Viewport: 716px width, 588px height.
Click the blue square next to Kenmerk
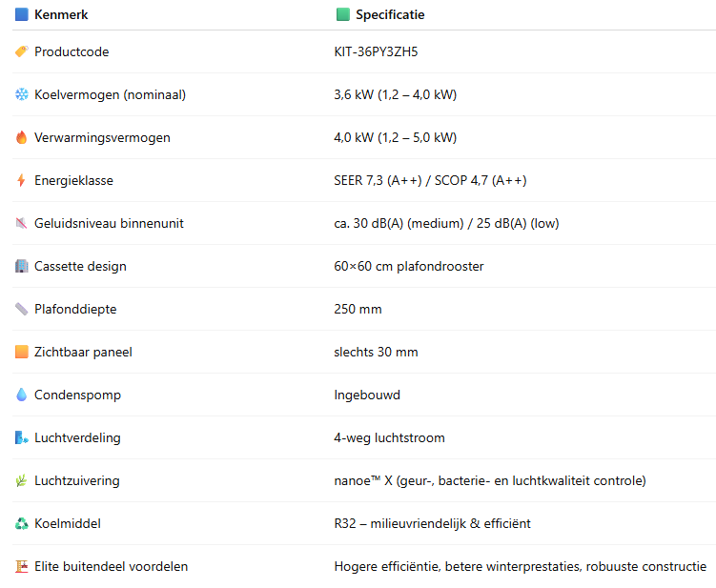(x=22, y=14)
